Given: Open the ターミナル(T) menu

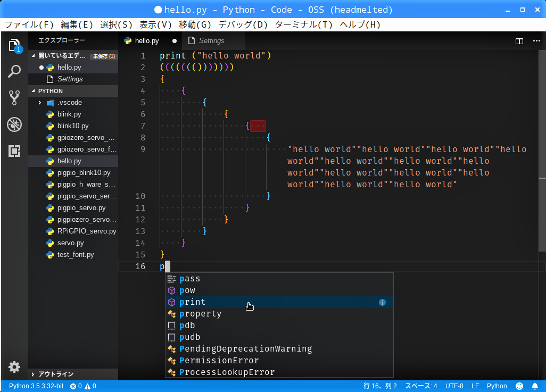Looking at the screenshot, I should (x=304, y=24).
